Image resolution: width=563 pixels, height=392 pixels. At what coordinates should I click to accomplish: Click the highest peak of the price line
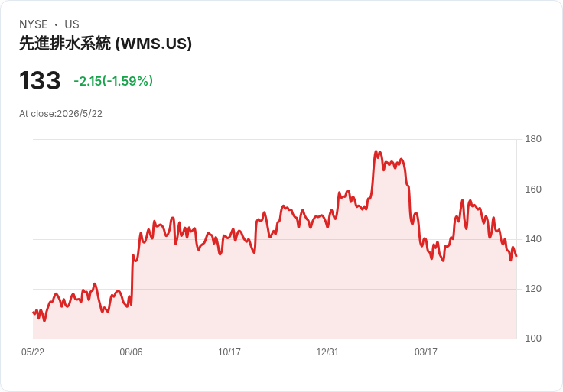376,152
